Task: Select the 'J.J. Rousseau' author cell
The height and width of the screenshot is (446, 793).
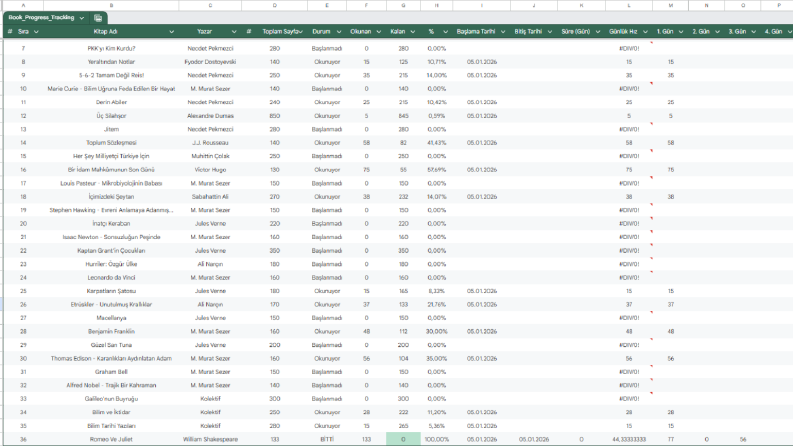Action: coord(210,143)
